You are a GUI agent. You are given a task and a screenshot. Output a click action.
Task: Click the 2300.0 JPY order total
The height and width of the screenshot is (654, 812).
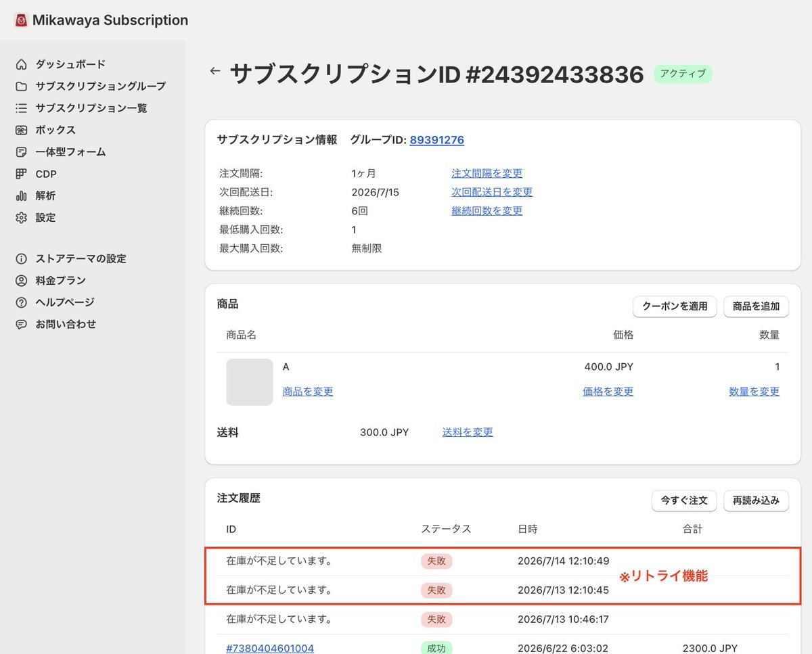pyautogui.click(x=710, y=648)
